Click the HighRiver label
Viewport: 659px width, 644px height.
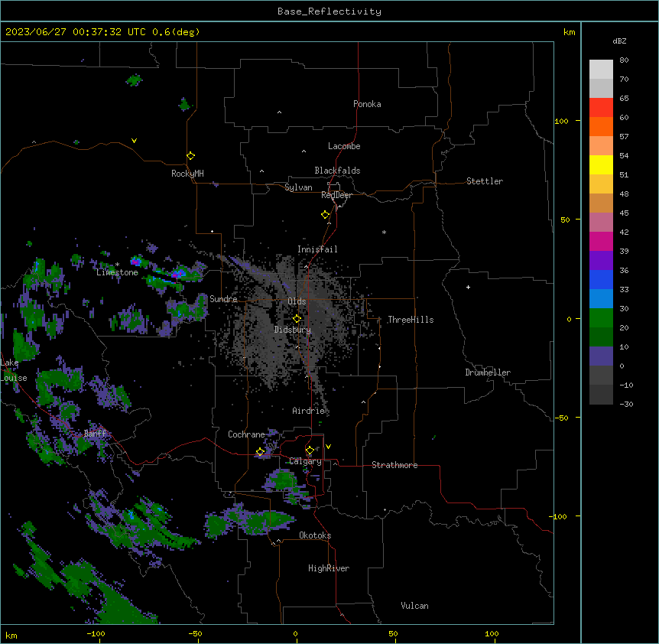point(329,568)
